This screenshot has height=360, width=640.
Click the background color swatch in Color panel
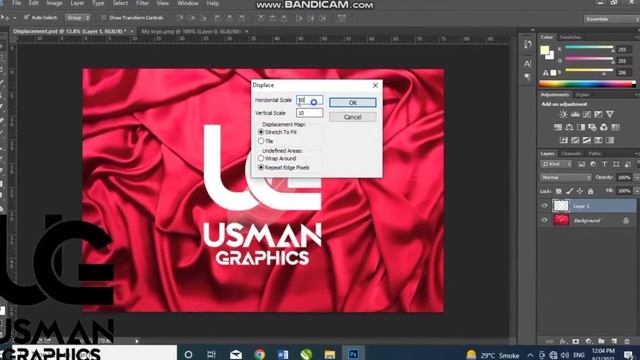550,55
